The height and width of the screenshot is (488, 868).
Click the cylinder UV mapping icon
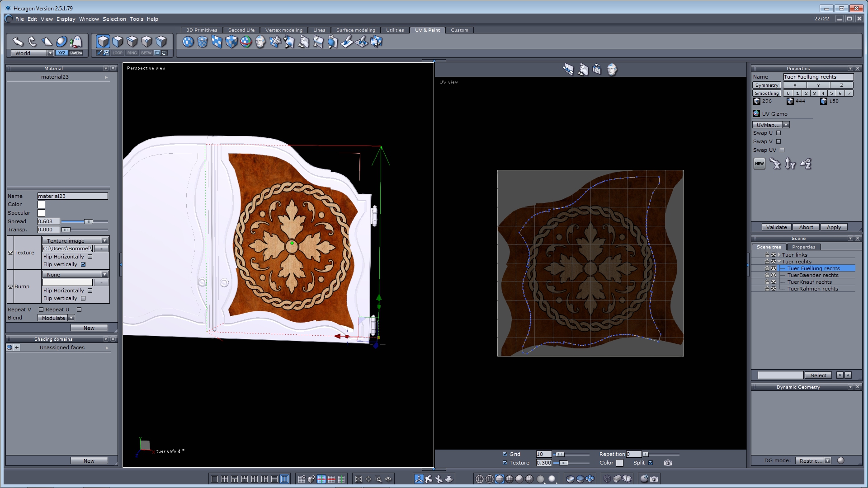click(203, 42)
